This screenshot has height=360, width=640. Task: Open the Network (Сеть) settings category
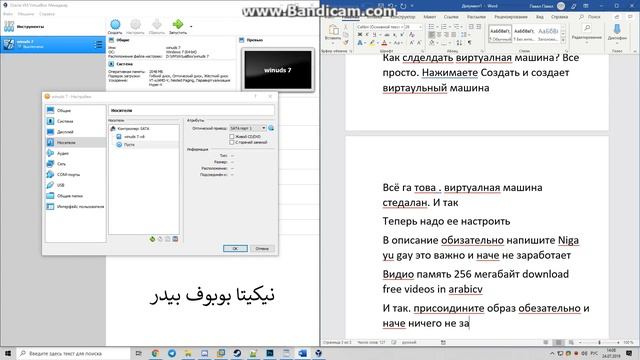[x=76, y=164]
